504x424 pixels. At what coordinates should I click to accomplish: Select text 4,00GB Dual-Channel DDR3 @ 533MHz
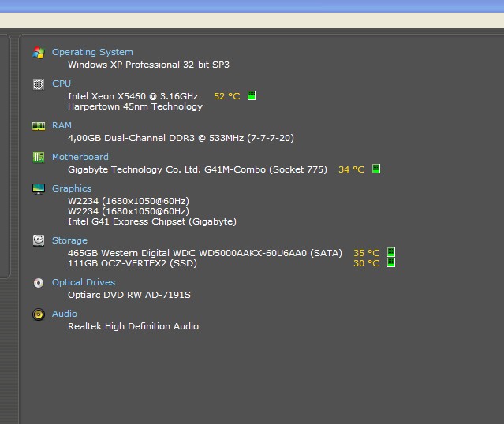pos(155,138)
